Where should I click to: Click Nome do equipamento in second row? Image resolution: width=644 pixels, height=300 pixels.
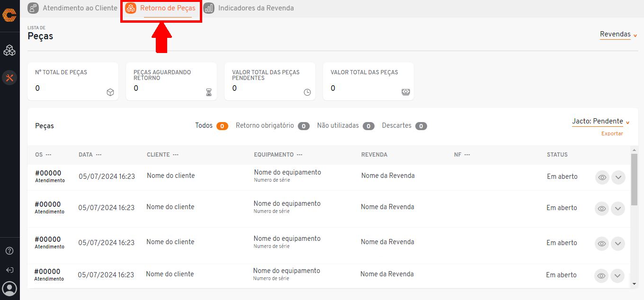287,203
